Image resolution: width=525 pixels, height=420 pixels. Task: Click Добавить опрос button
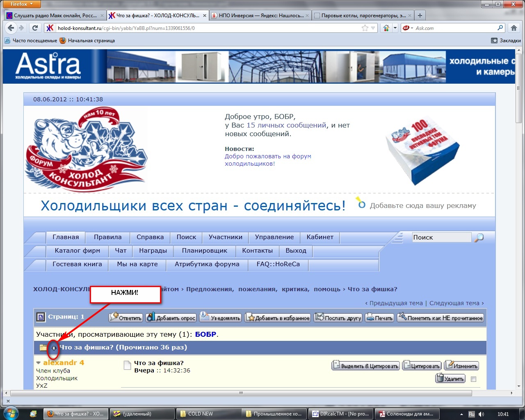pos(171,317)
